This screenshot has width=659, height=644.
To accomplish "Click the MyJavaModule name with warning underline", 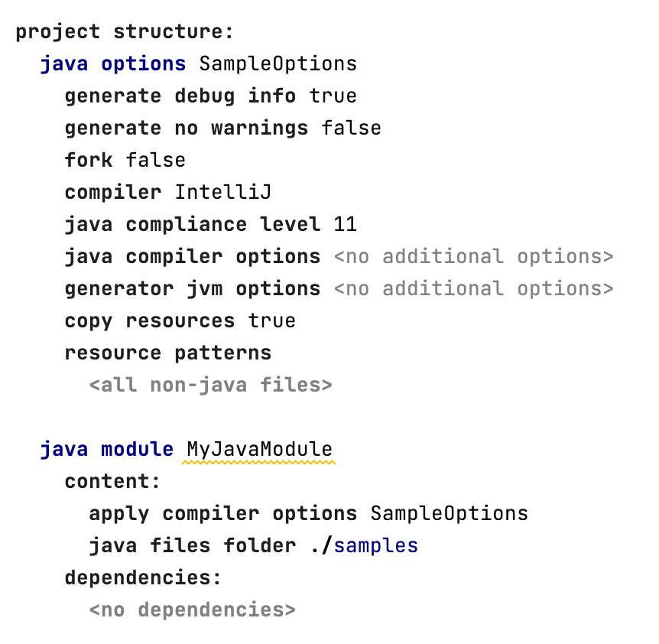I will coord(259,449).
